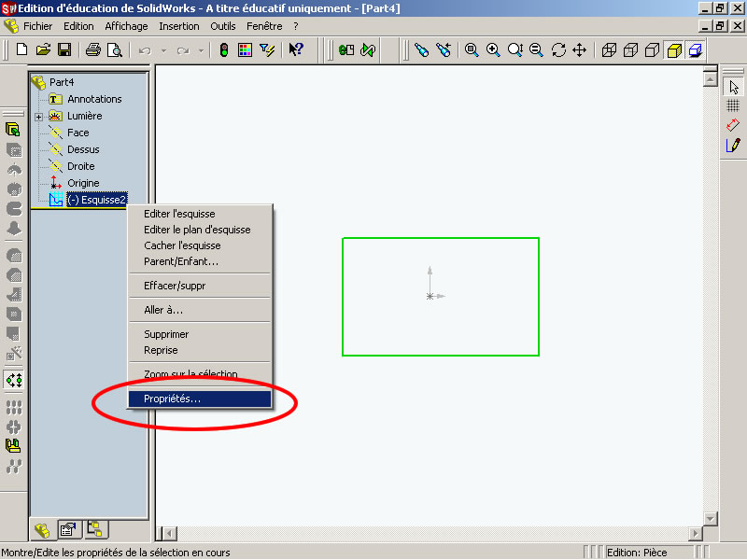This screenshot has width=747, height=560.
Task: Click the grayed-out Rib feature icon
Action: point(14,295)
